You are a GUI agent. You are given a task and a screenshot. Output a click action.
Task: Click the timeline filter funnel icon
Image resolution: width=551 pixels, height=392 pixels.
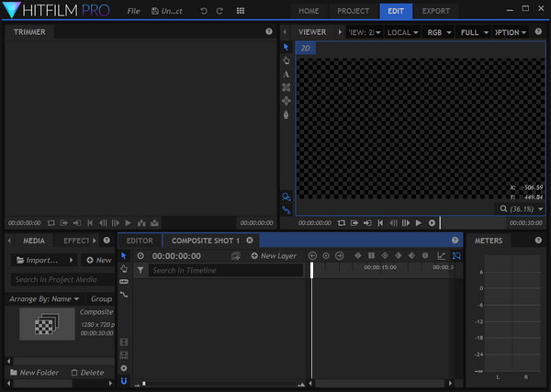click(x=141, y=271)
